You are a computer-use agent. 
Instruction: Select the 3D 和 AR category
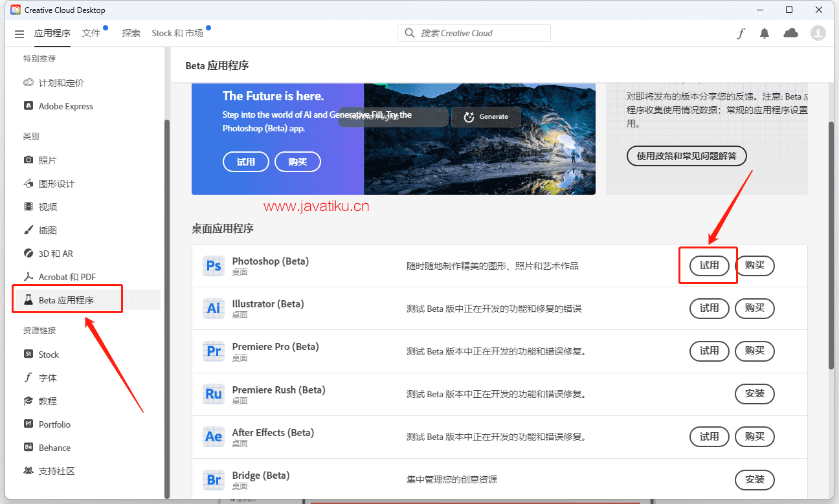pyautogui.click(x=49, y=254)
